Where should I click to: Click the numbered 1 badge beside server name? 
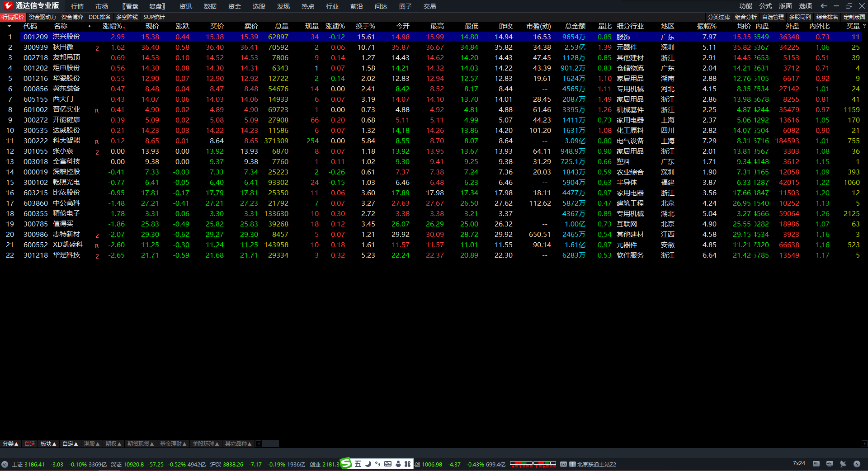click(572, 464)
